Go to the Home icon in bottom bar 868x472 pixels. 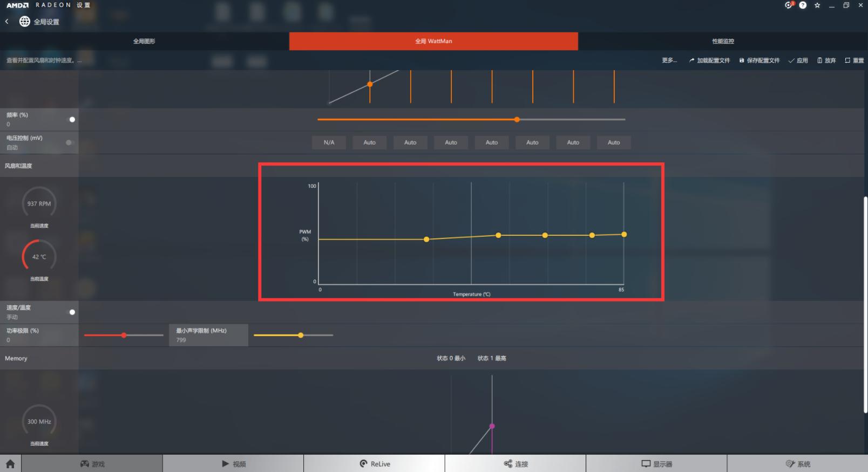point(10,463)
